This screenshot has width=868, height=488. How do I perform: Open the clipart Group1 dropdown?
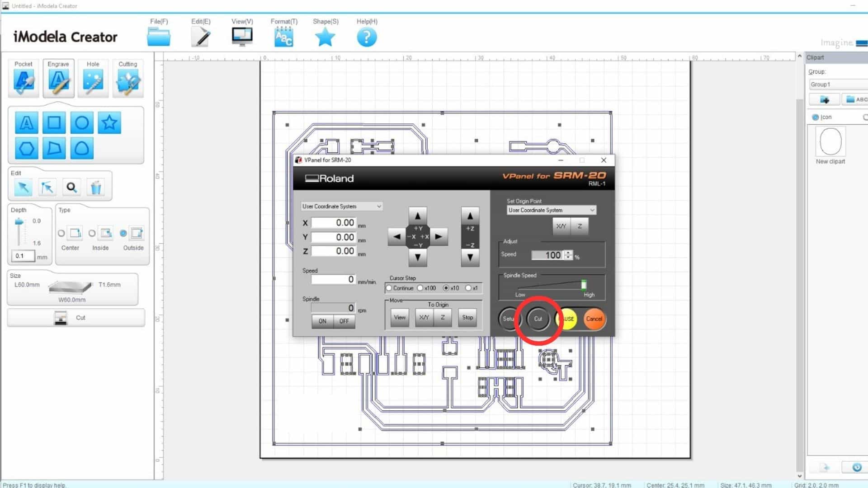(838, 84)
